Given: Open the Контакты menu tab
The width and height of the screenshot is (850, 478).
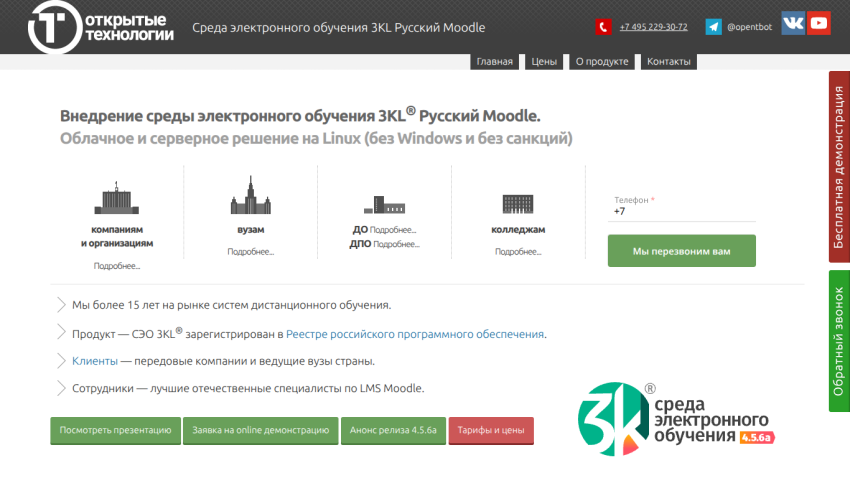Looking at the screenshot, I should coord(668,62).
